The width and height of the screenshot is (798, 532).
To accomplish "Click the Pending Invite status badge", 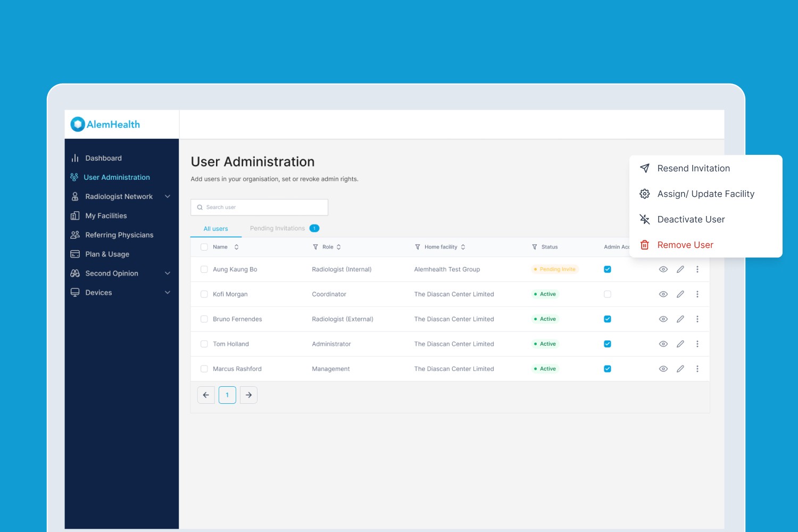I will click(555, 269).
